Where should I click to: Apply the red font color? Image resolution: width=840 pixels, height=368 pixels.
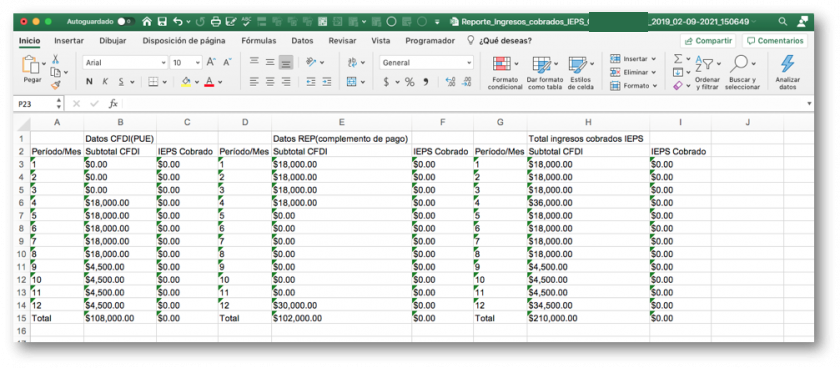[209, 82]
